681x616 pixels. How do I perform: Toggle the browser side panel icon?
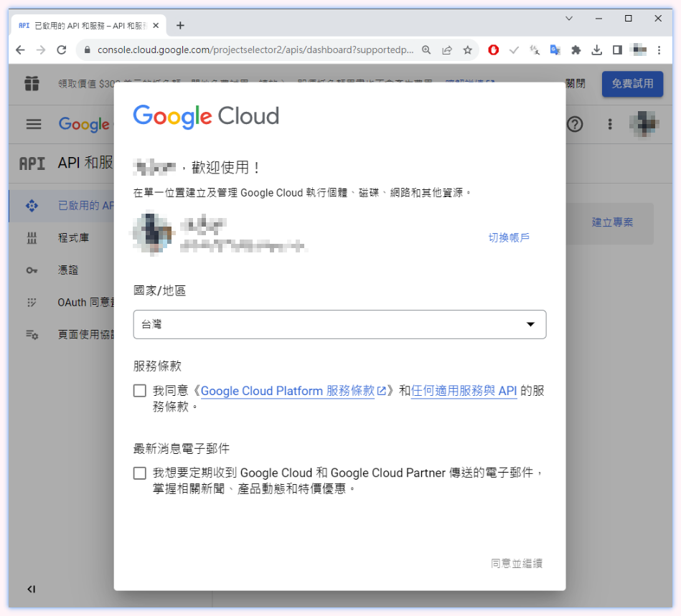(617, 50)
